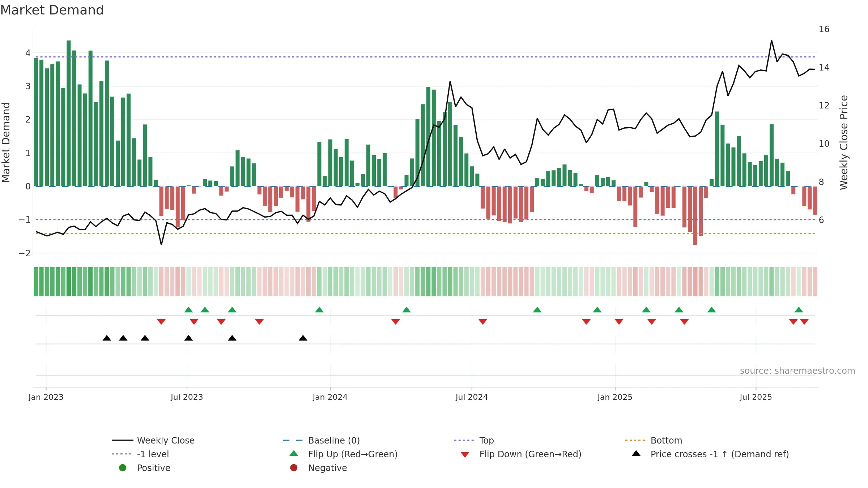
Task: Click the red flip-down marker just after Jan 2025
Action: [619, 322]
